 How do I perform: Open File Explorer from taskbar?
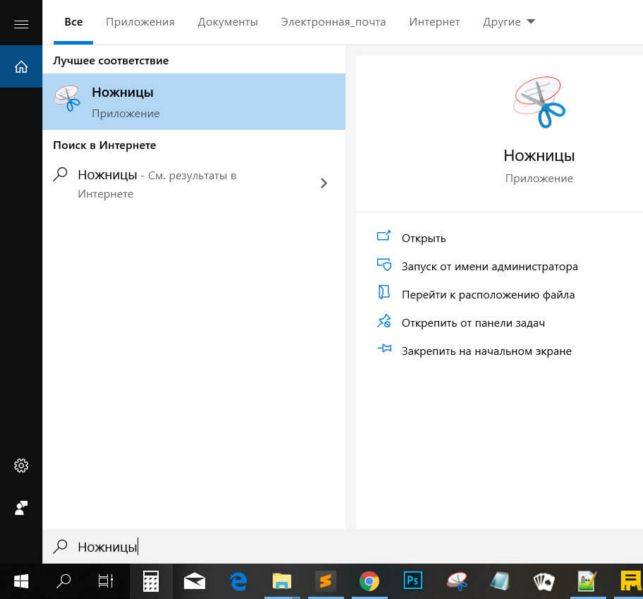pos(282,581)
